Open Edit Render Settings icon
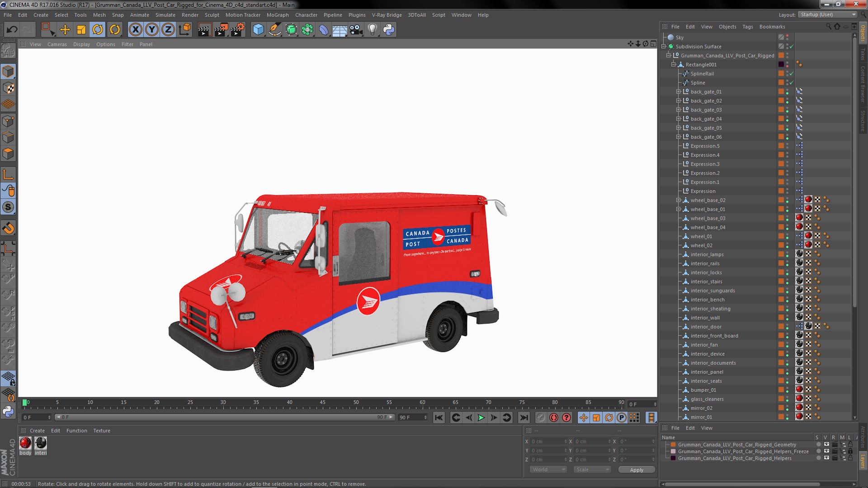 [x=238, y=30]
